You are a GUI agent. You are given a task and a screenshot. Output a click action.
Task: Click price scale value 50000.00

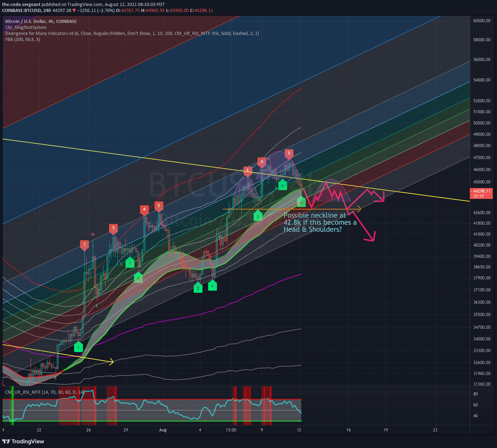(x=482, y=123)
